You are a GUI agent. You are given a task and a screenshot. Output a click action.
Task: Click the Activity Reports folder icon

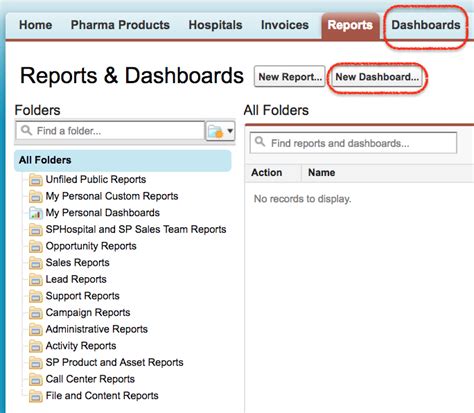[x=36, y=346]
